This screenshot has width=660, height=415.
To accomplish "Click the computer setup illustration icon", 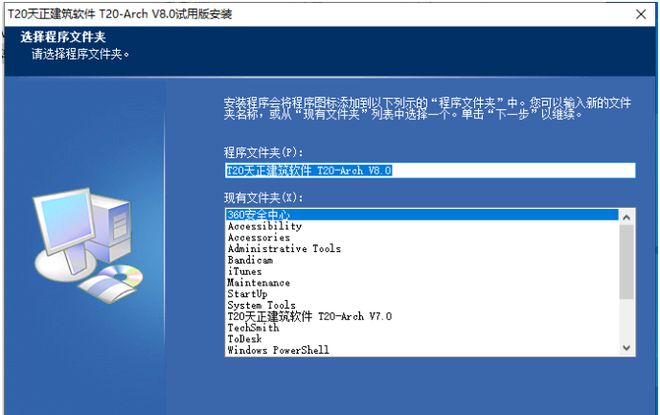I will [x=88, y=246].
